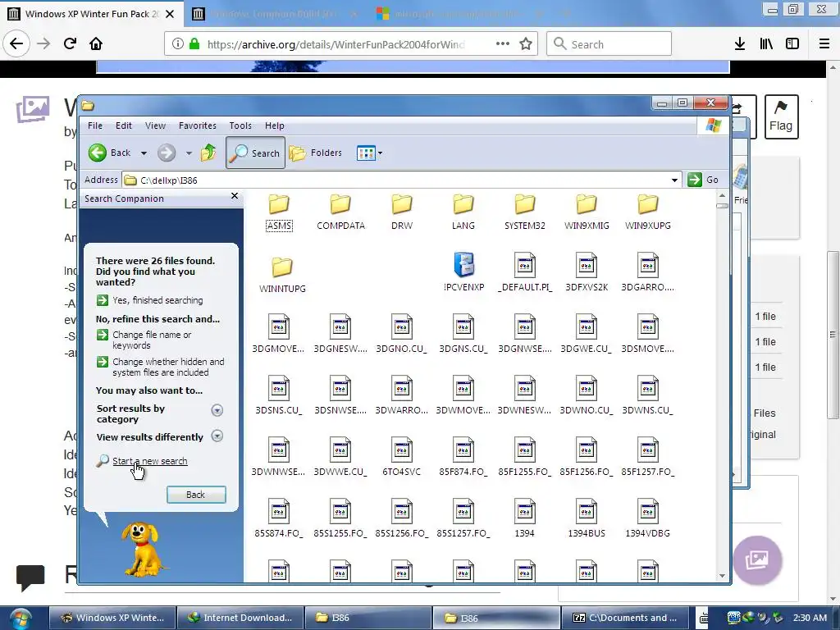Switch to Windows XP Winter Fun Pack tab
This screenshot has width=840, height=630.
pyautogui.click(x=91, y=13)
